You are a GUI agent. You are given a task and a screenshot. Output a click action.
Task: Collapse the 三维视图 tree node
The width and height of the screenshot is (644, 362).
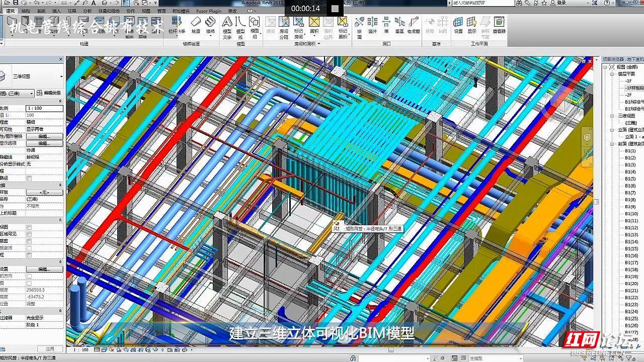(x=613, y=116)
